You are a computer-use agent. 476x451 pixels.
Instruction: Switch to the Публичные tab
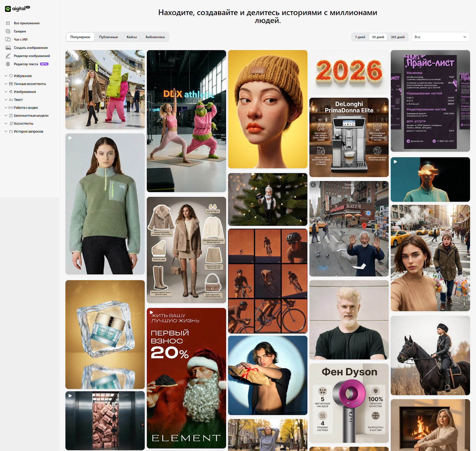(x=108, y=37)
